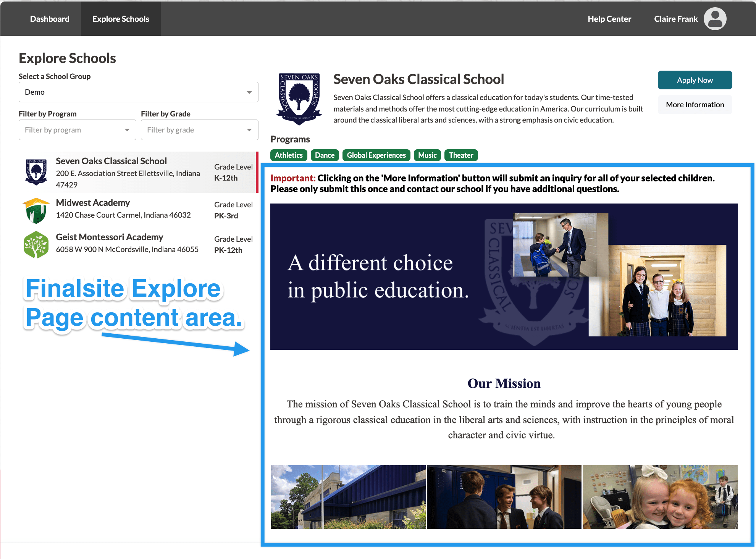Click the Theater program tag icon
756x559 pixels.
pos(461,155)
